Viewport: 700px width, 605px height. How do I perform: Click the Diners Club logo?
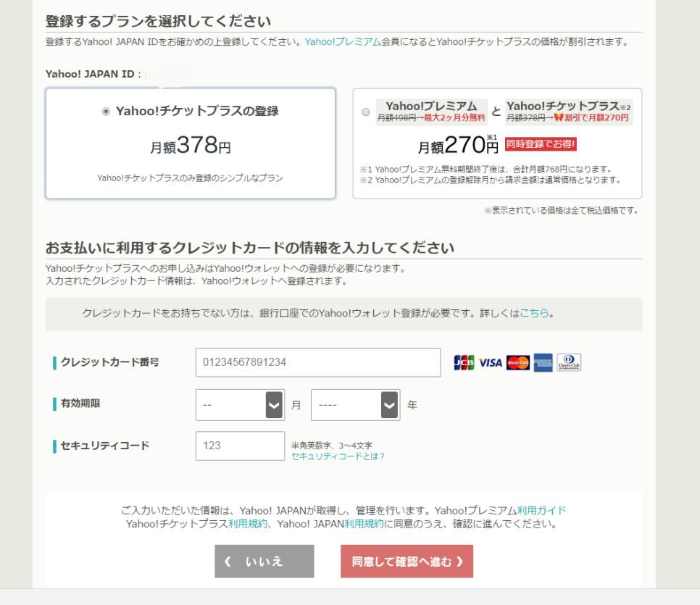(x=569, y=362)
